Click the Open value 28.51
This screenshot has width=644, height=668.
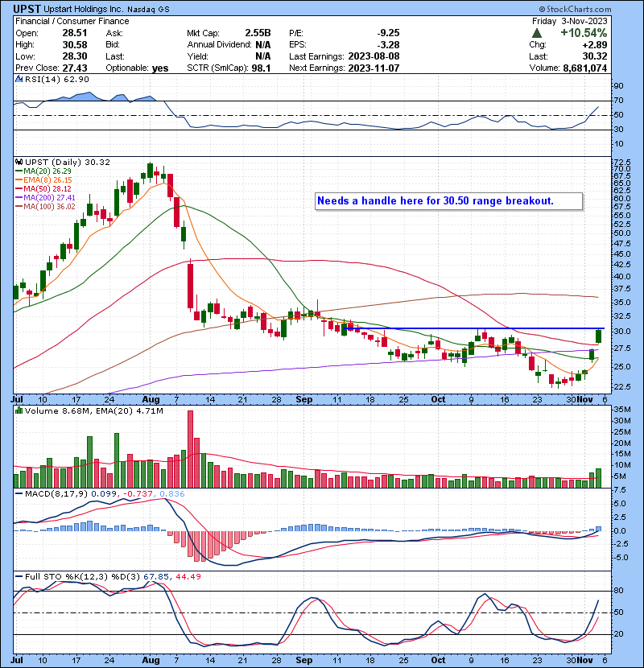pyautogui.click(x=75, y=33)
